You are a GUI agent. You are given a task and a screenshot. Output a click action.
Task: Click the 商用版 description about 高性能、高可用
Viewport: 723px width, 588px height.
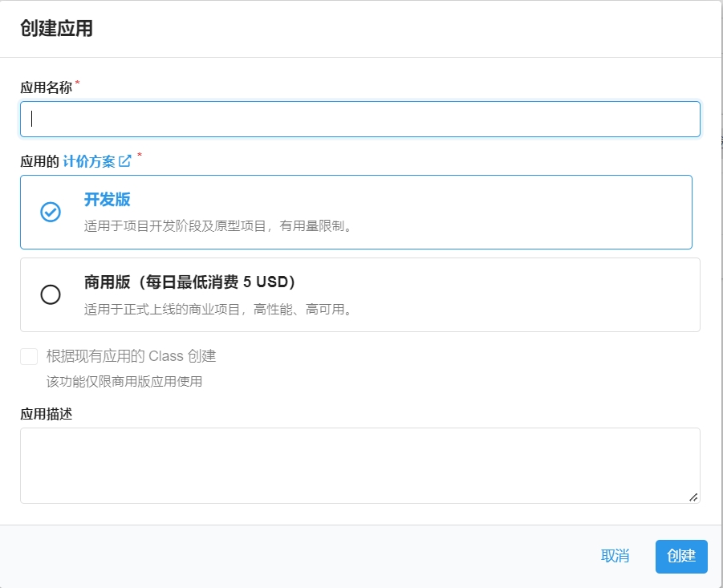[218, 309]
